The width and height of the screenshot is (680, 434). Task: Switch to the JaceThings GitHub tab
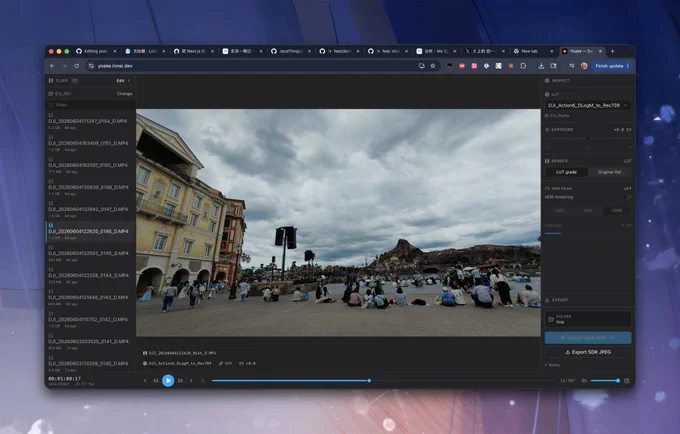click(291, 51)
